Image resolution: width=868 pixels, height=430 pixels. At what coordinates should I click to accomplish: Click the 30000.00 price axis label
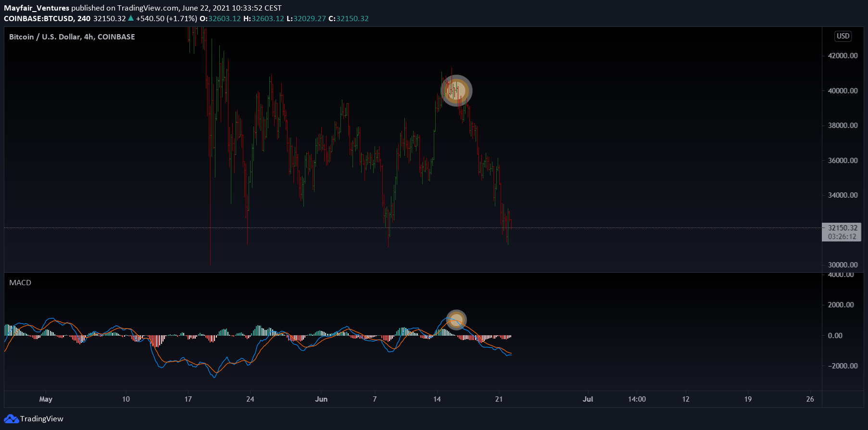coord(843,265)
